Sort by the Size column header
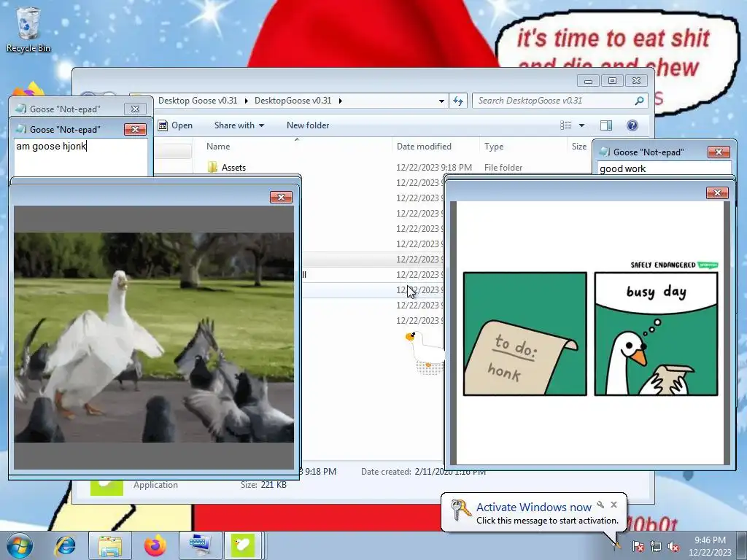The height and width of the screenshot is (560, 747). pos(578,146)
